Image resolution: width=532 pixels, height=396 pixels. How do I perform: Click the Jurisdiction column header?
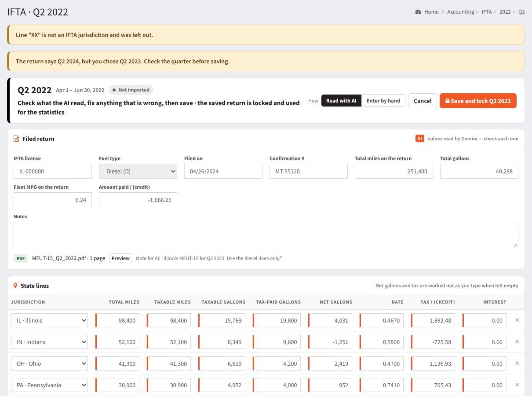click(x=28, y=302)
